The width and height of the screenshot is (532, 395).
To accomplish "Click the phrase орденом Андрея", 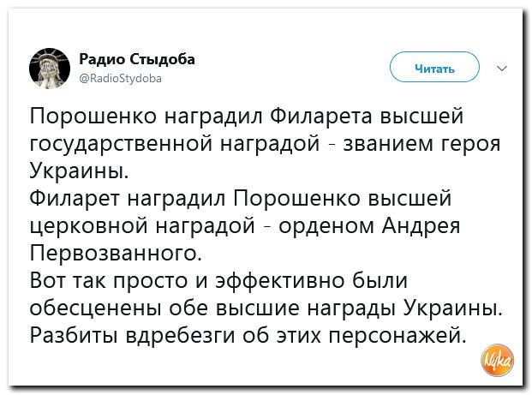I will coord(369,226).
